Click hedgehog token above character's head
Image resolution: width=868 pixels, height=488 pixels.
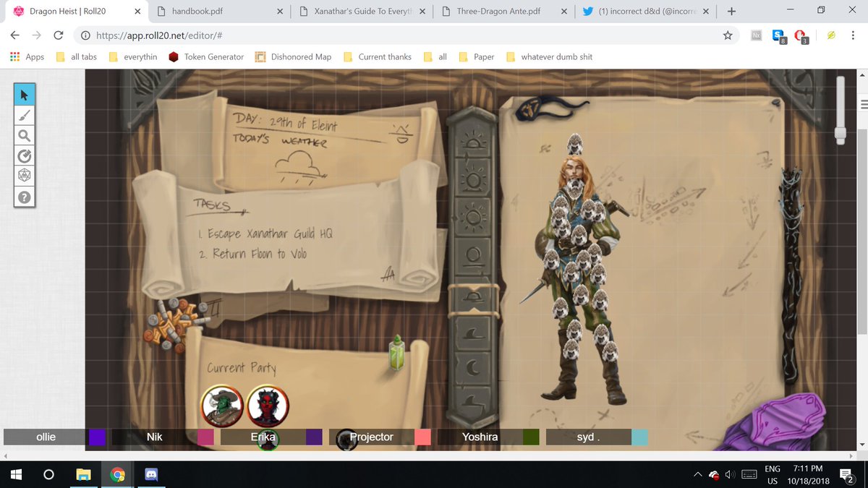click(x=575, y=143)
